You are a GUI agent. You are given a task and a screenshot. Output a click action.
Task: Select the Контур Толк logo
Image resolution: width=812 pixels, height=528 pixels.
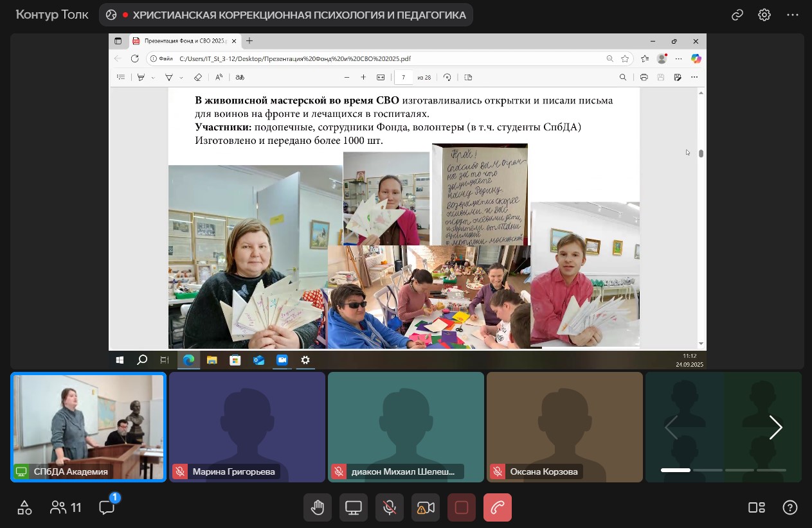click(52, 15)
